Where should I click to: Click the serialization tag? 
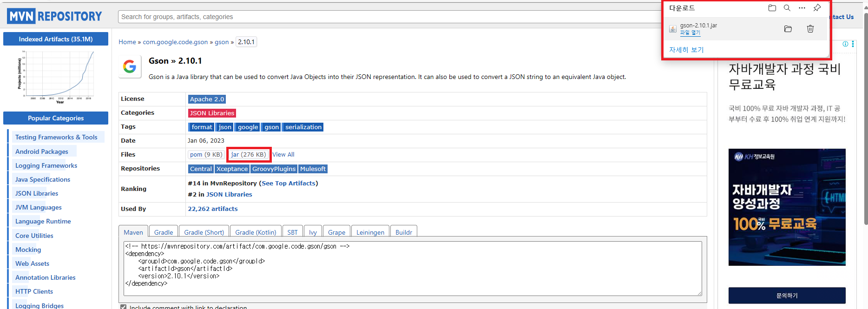(x=303, y=127)
